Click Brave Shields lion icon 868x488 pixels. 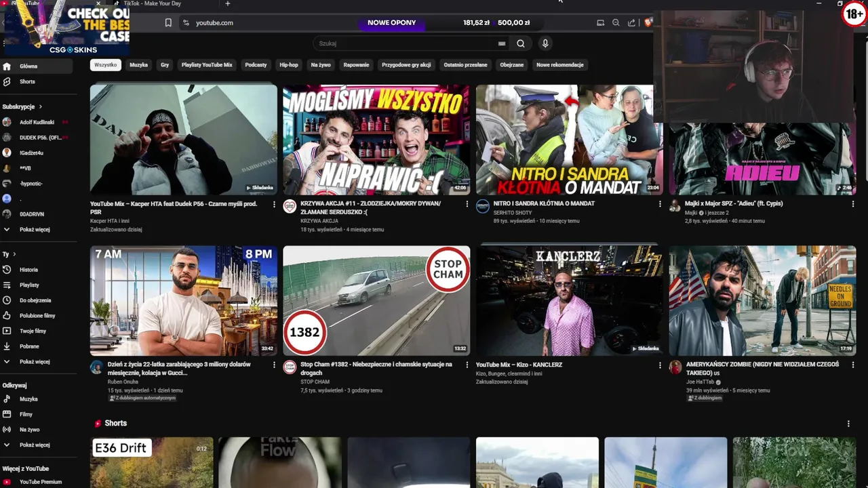point(648,22)
